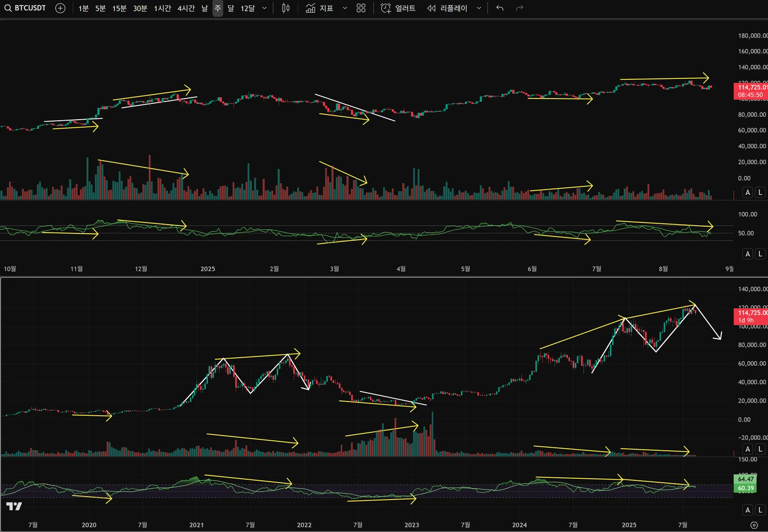
Task: Click the 2021 time axis label
Action: tap(197, 525)
